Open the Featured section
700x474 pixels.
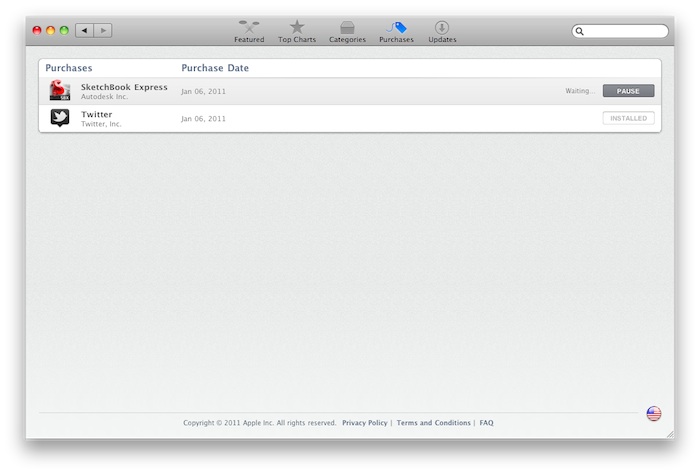[249, 32]
